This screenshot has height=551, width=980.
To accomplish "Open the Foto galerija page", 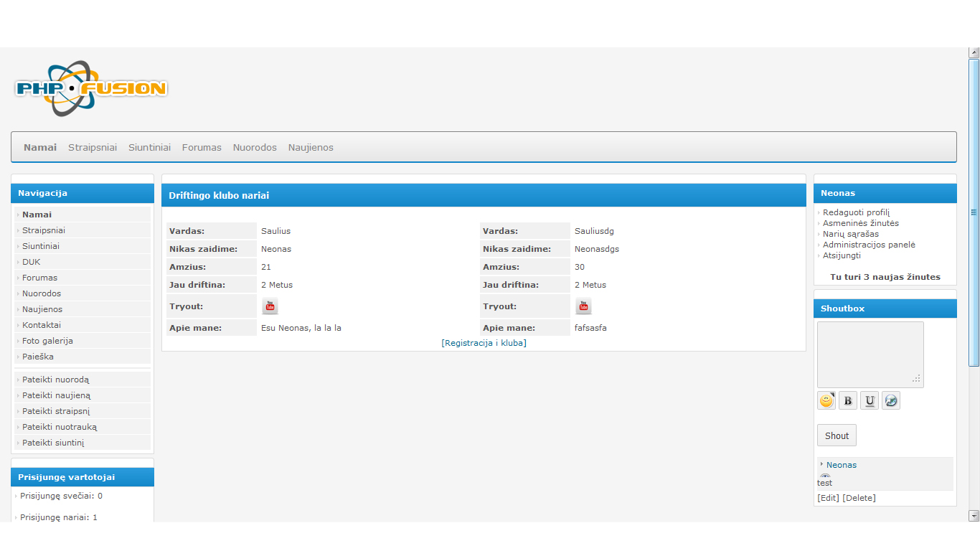I will [x=83, y=341].
